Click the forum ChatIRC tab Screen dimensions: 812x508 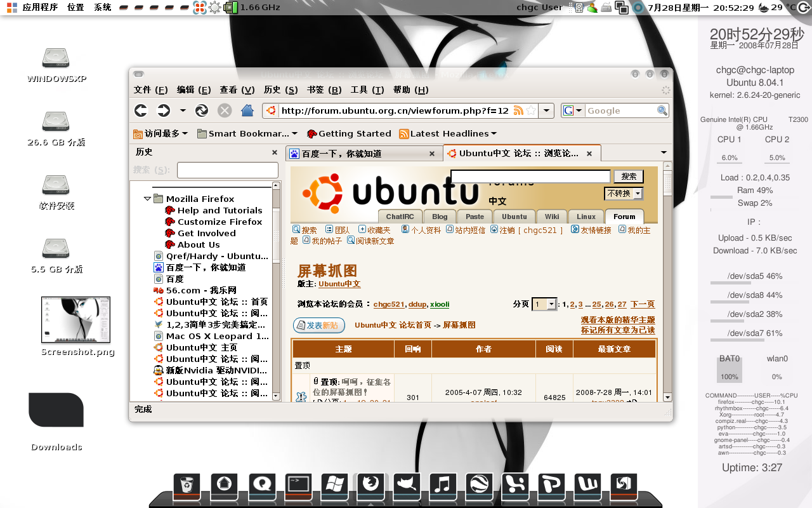[400, 217]
